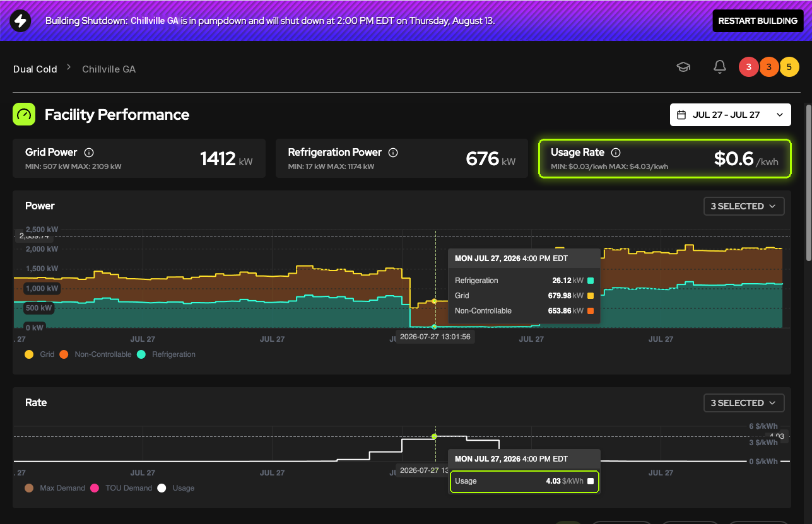
Task: Open notifications bell icon
Action: pyautogui.click(x=720, y=67)
